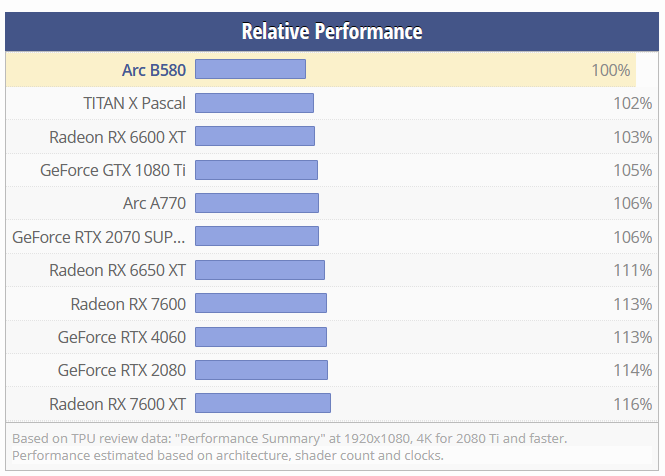665x476 pixels.
Task: Click the 113% value beside Radeon RX 7600
Action: click(x=633, y=304)
